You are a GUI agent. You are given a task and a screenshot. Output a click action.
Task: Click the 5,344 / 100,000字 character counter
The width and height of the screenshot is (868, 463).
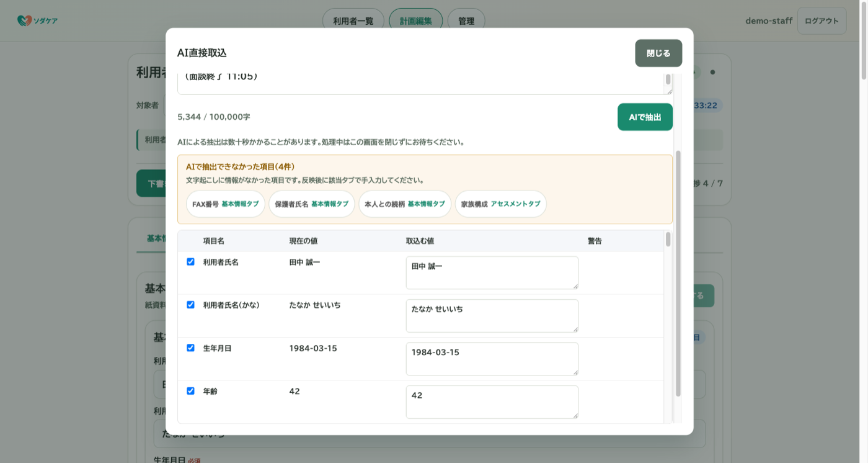point(214,117)
